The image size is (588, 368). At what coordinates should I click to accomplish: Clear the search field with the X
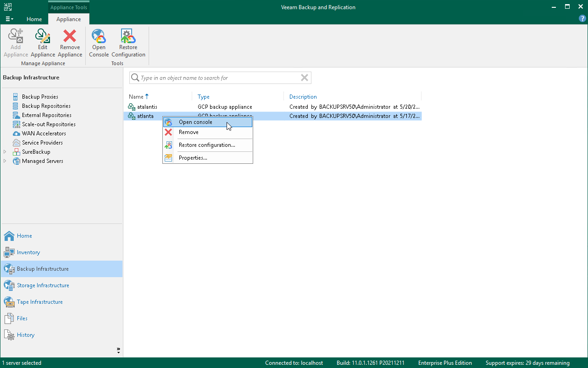(x=304, y=78)
